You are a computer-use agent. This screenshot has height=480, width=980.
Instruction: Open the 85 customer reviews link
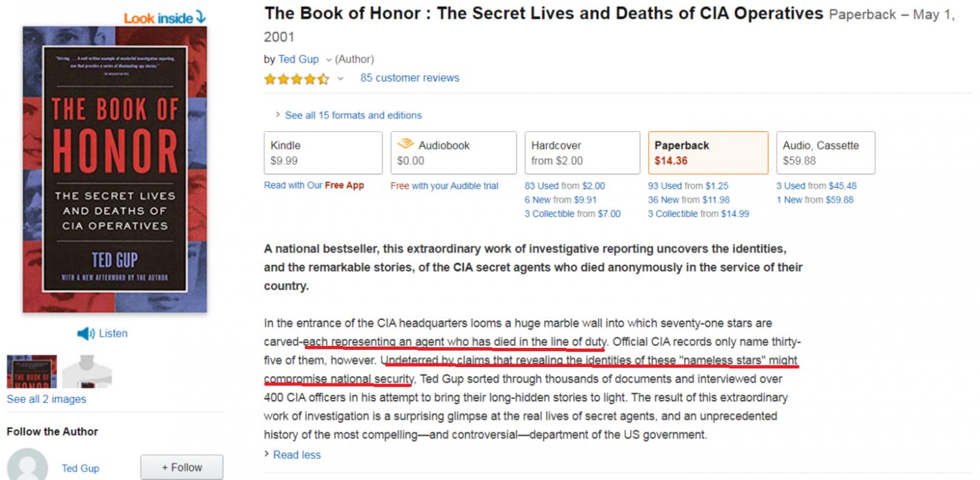click(x=410, y=78)
